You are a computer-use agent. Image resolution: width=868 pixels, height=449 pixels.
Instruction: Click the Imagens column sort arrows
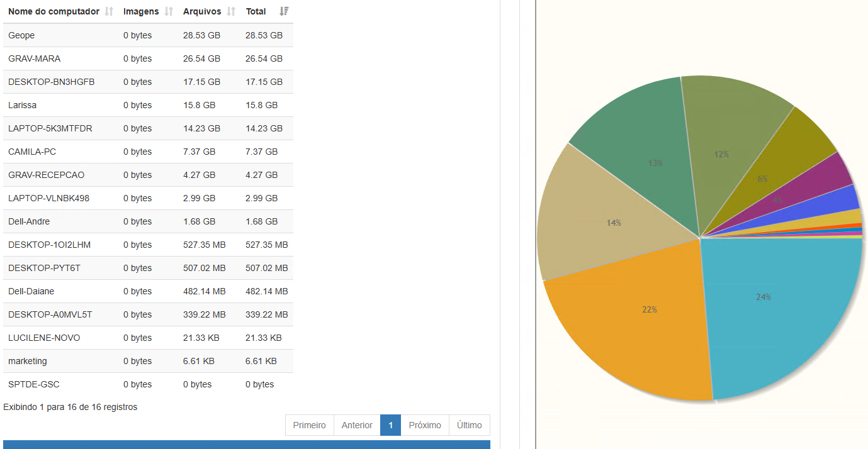pyautogui.click(x=169, y=11)
